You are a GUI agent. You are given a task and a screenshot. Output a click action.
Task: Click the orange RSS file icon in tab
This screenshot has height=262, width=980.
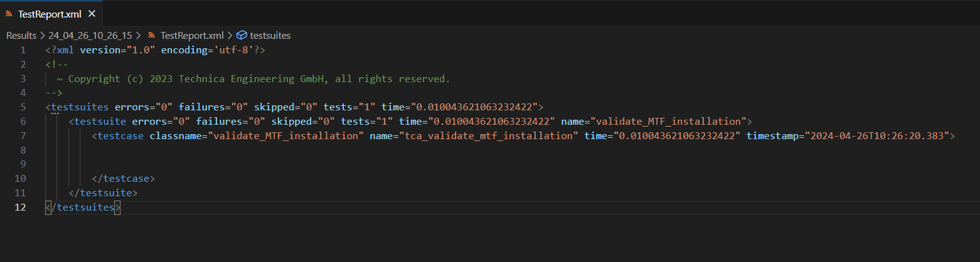[x=9, y=14]
